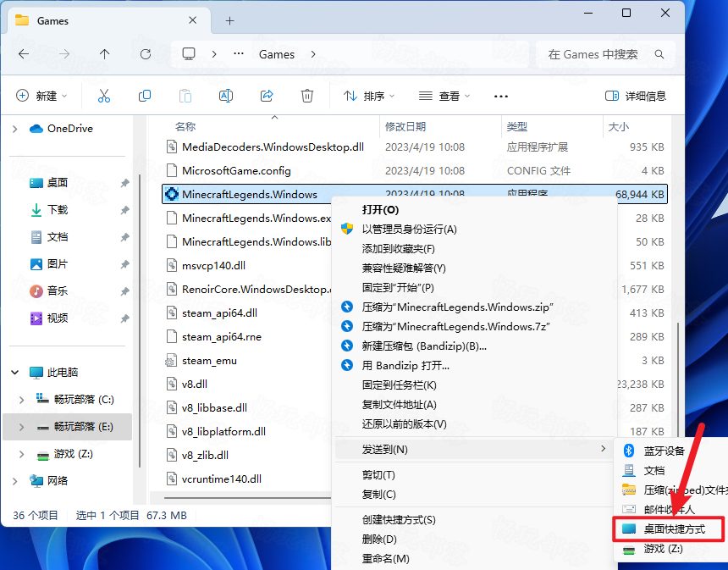The image size is (728, 570).
Task: Click the Paste clipboard icon in toolbar
Action: pyautogui.click(x=185, y=96)
